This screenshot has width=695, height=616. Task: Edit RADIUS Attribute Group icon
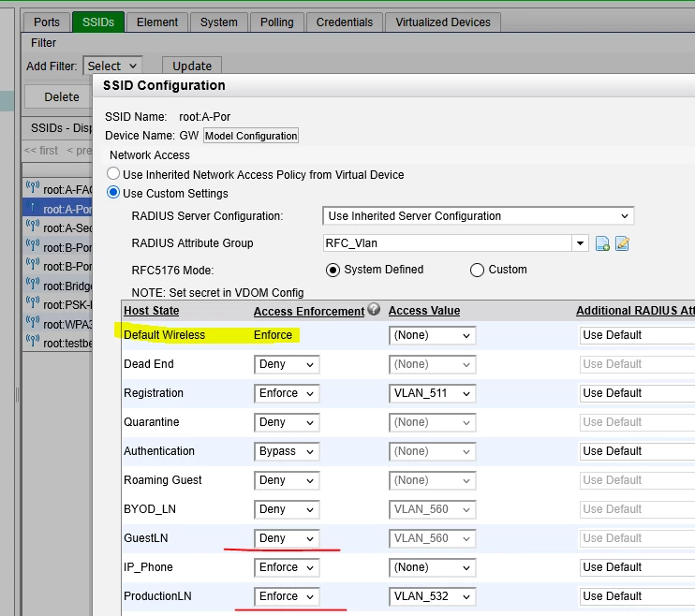(622, 243)
